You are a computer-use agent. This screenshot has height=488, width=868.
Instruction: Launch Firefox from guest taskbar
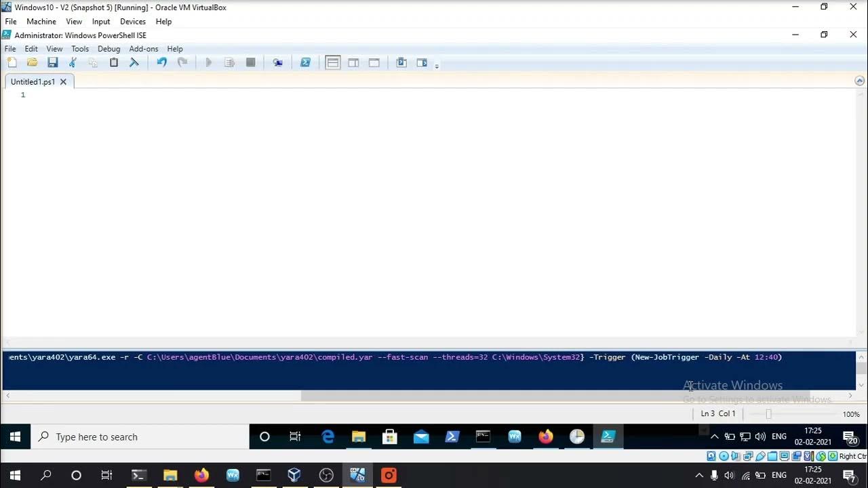tap(546, 437)
